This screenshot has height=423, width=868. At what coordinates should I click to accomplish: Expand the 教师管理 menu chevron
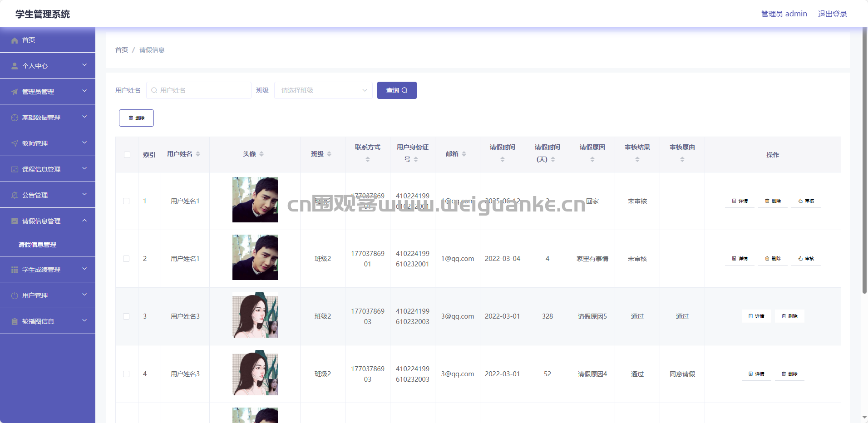click(84, 143)
